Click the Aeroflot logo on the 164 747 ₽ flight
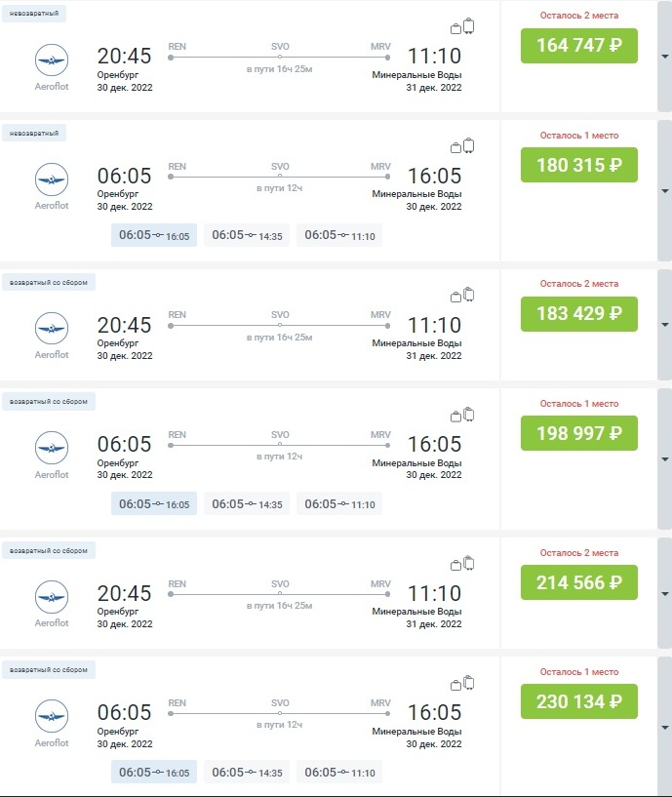672x797 pixels. [52, 62]
